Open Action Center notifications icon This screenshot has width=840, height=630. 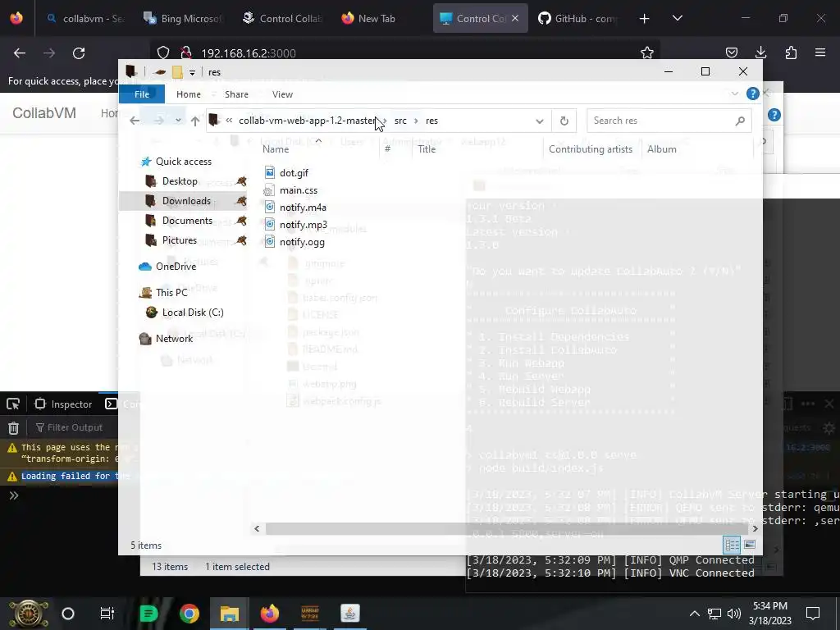click(813, 614)
